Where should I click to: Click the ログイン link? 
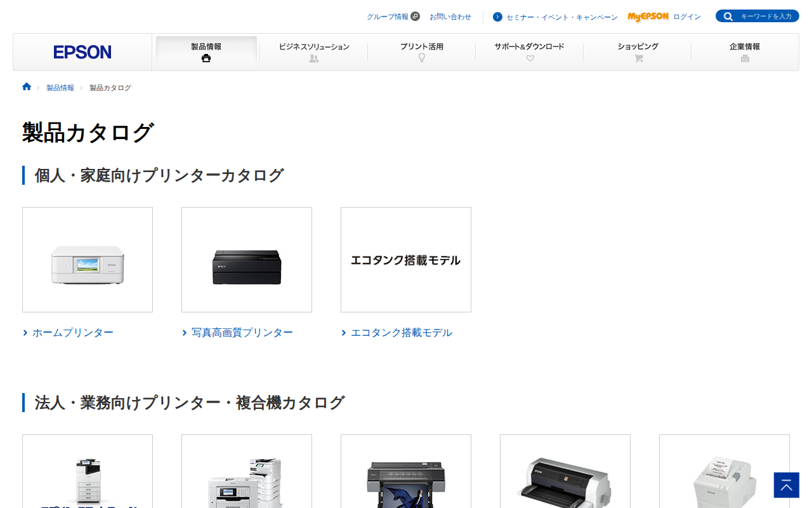pos(687,17)
